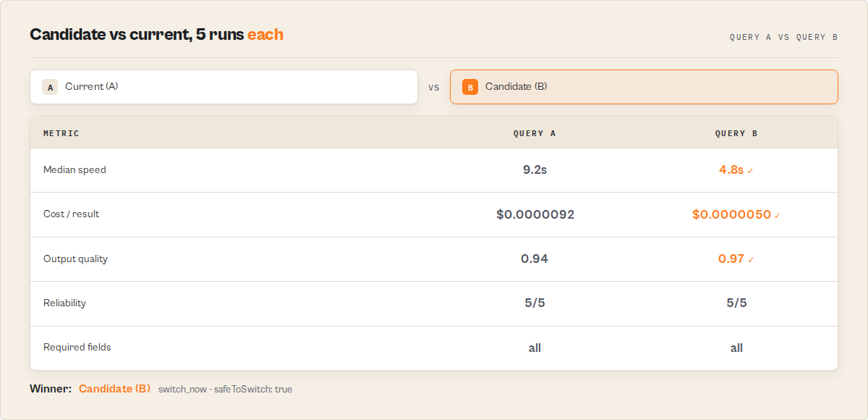
Task: Select the Output quality row label
Action: tap(75, 259)
